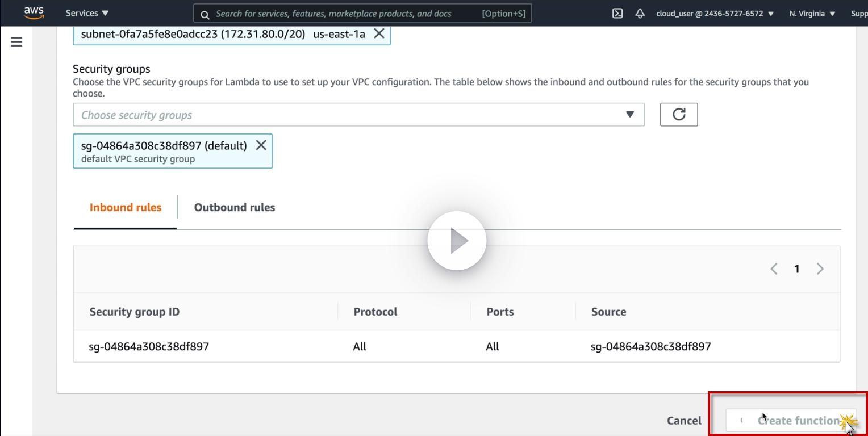
Task: Open the N. Virginia region selector
Action: [812, 14]
